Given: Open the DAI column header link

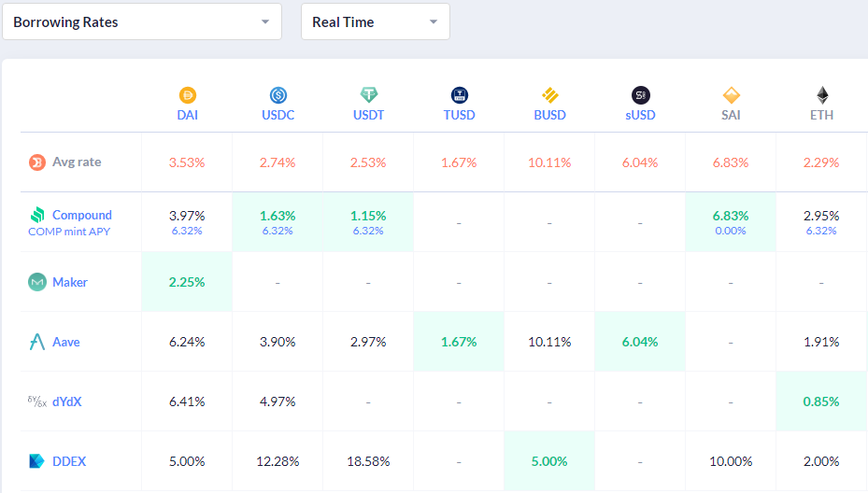Looking at the screenshot, I should (x=188, y=115).
